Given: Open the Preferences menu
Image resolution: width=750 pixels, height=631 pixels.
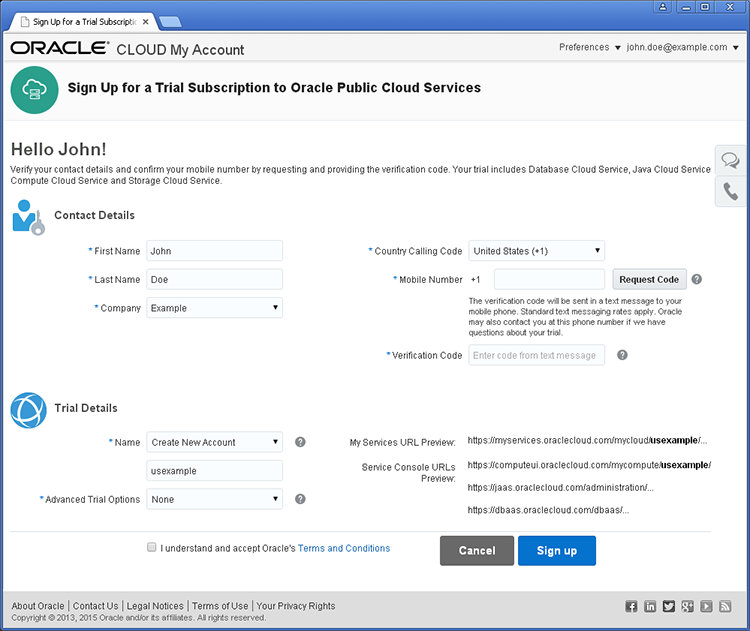Looking at the screenshot, I should [x=590, y=47].
